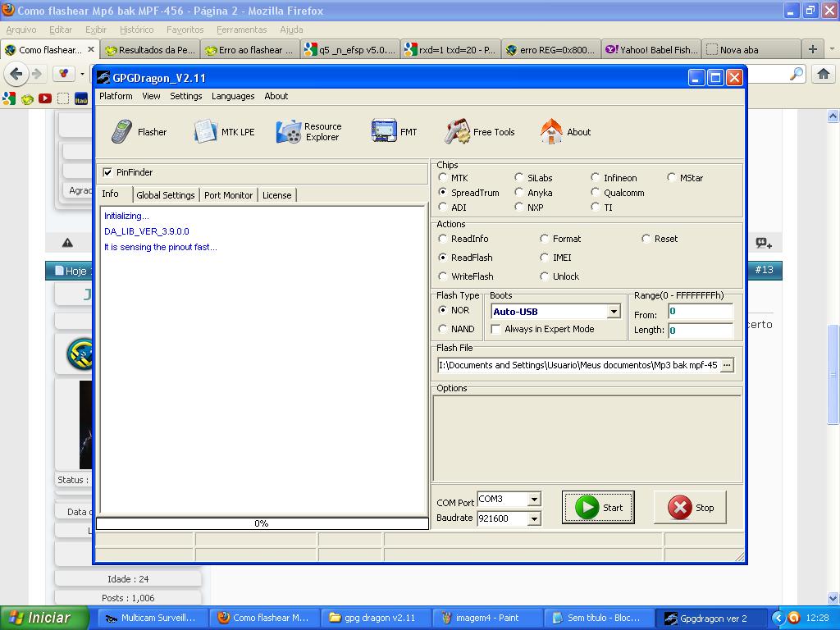840x630 pixels.
Task: Select the MTK chip radio button
Action: [442, 177]
